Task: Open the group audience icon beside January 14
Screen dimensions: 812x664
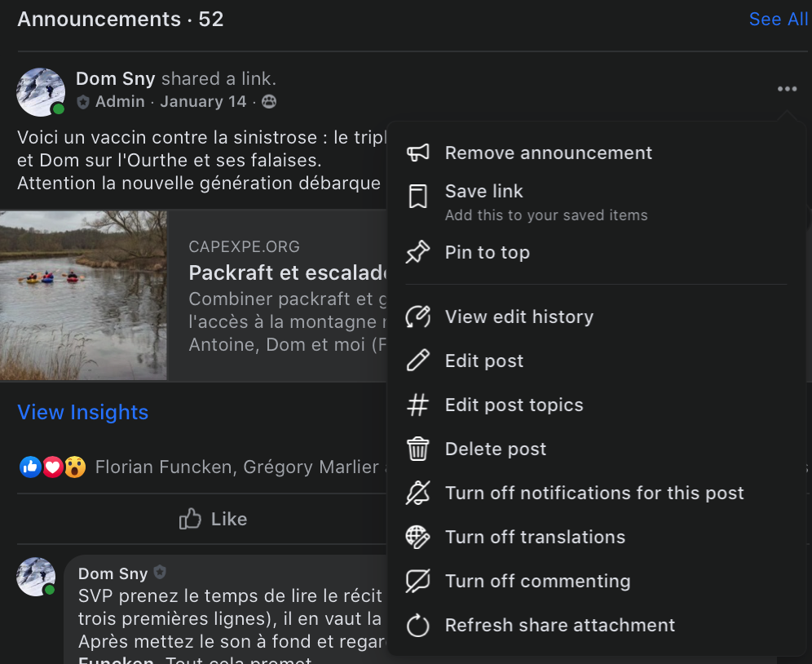Action: click(x=269, y=102)
